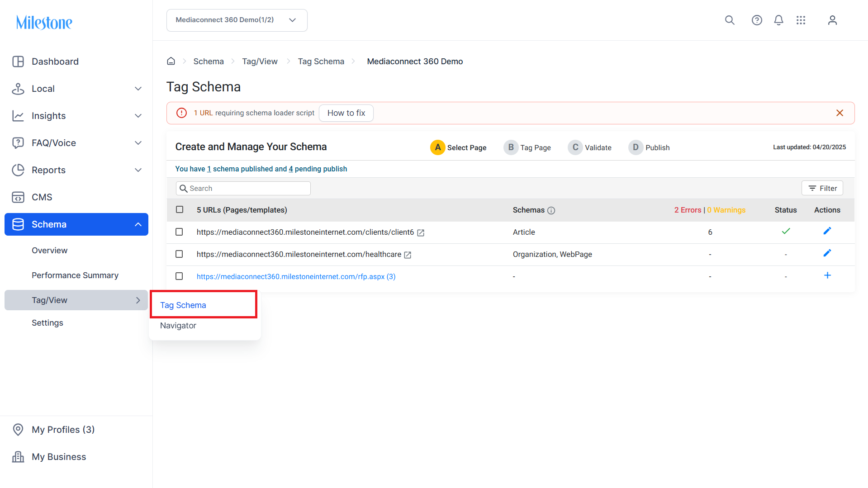This screenshot has width=868, height=488.
Task: Click the My Profiles location pin icon
Action: pyautogui.click(x=18, y=430)
